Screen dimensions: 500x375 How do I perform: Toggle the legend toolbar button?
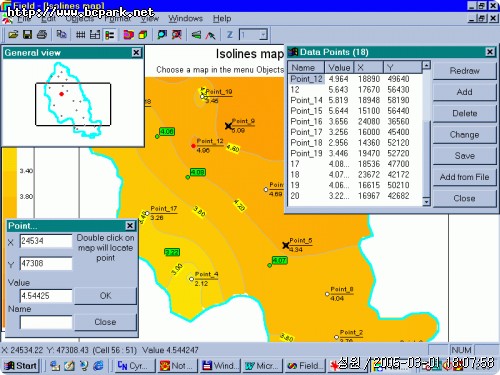(x=110, y=35)
